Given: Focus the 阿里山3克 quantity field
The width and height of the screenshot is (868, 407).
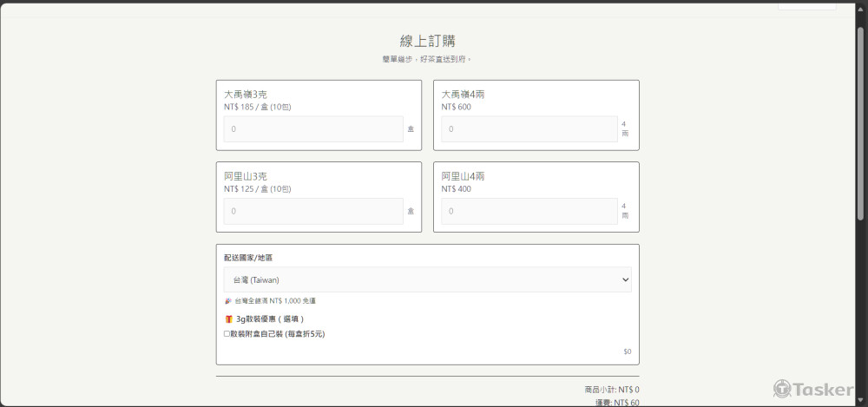Looking at the screenshot, I should pos(313,211).
